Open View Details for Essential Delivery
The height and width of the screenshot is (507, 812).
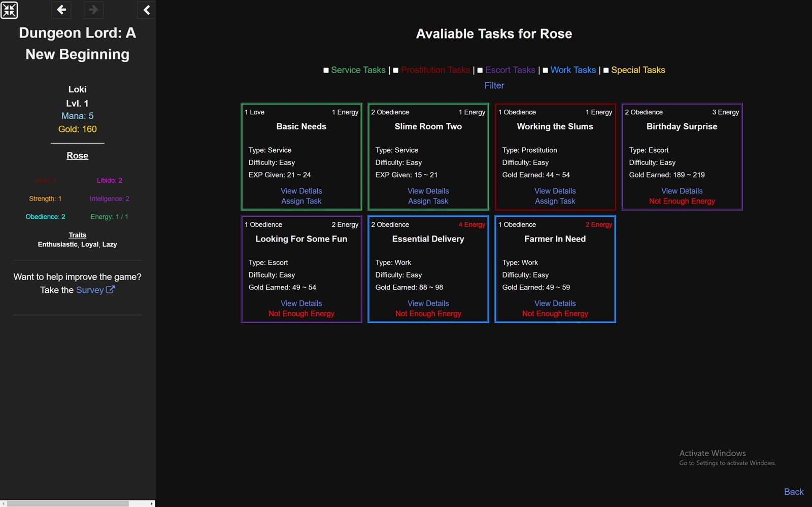[428, 303]
